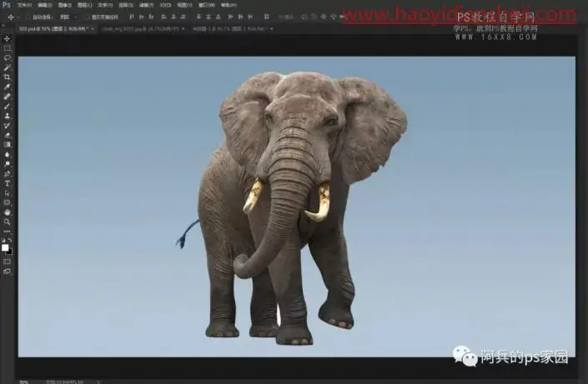588x384 pixels.
Task: Switch to the 503.psd document tab
Action: coord(54,29)
